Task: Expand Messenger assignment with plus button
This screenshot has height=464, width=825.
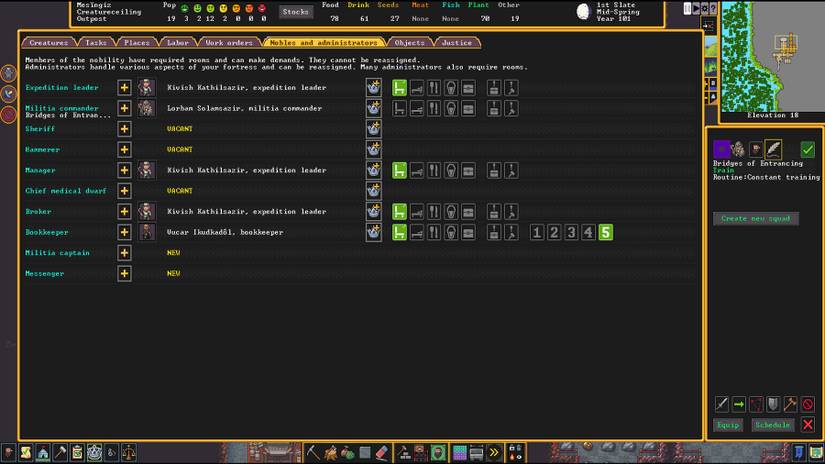Action: pos(124,273)
